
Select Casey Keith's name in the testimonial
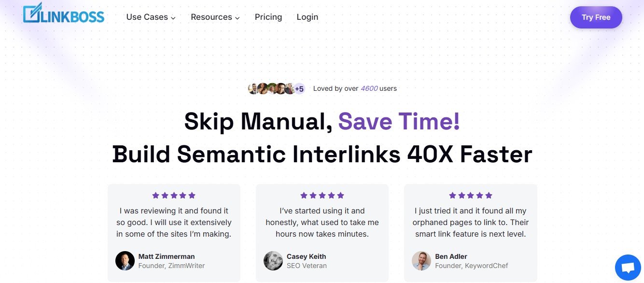(306, 256)
